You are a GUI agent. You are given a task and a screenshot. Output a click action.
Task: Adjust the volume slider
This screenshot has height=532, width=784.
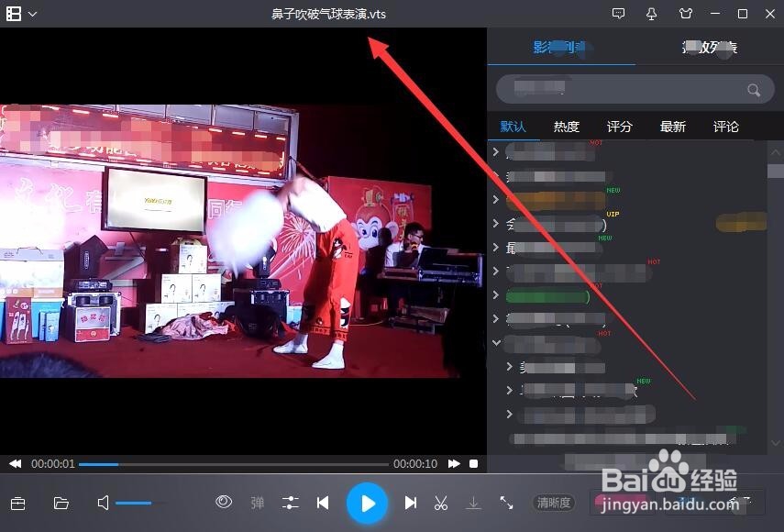(140, 503)
